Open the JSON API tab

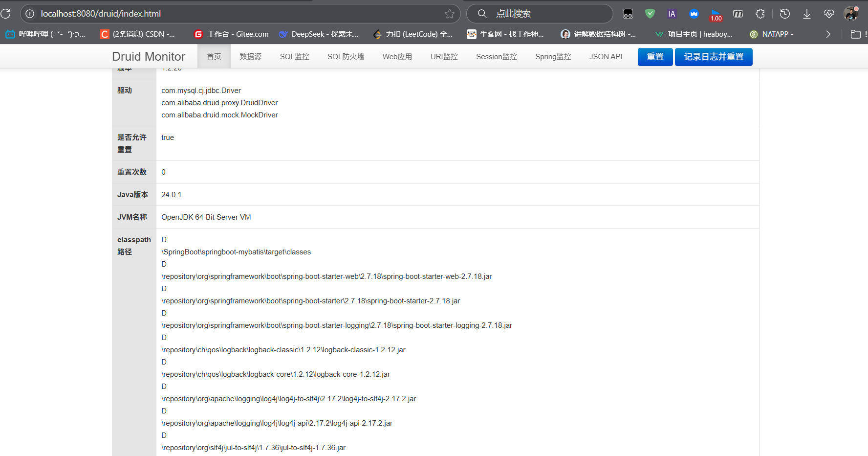tap(606, 57)
